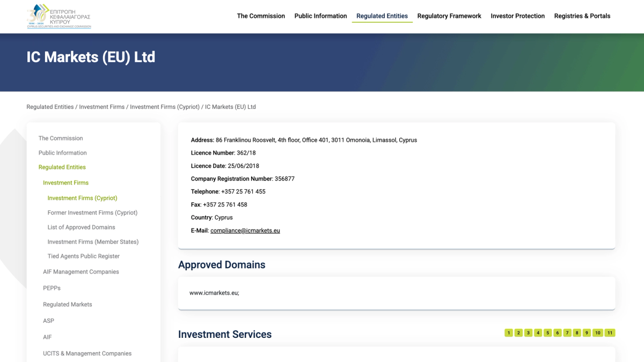644x362 pixels.
Task: Open Regulatory Framework top menu
Action: coord(449,16)
